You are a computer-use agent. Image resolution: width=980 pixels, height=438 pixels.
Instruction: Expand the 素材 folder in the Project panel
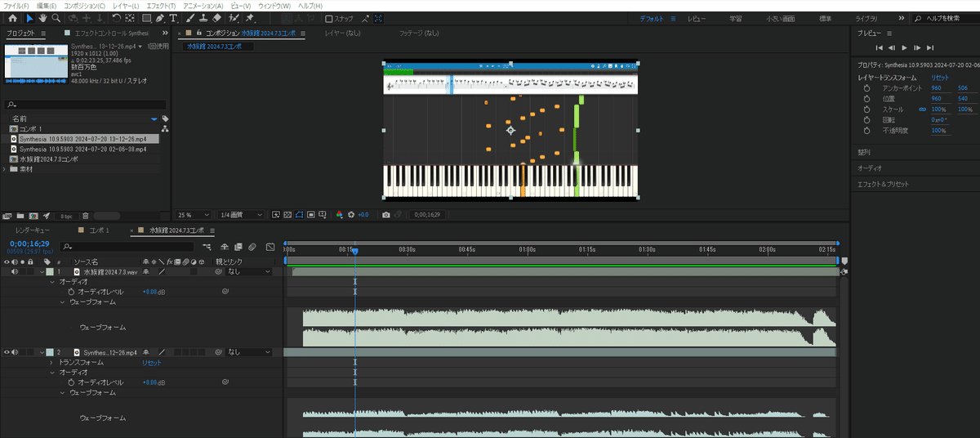click(5, 169)
